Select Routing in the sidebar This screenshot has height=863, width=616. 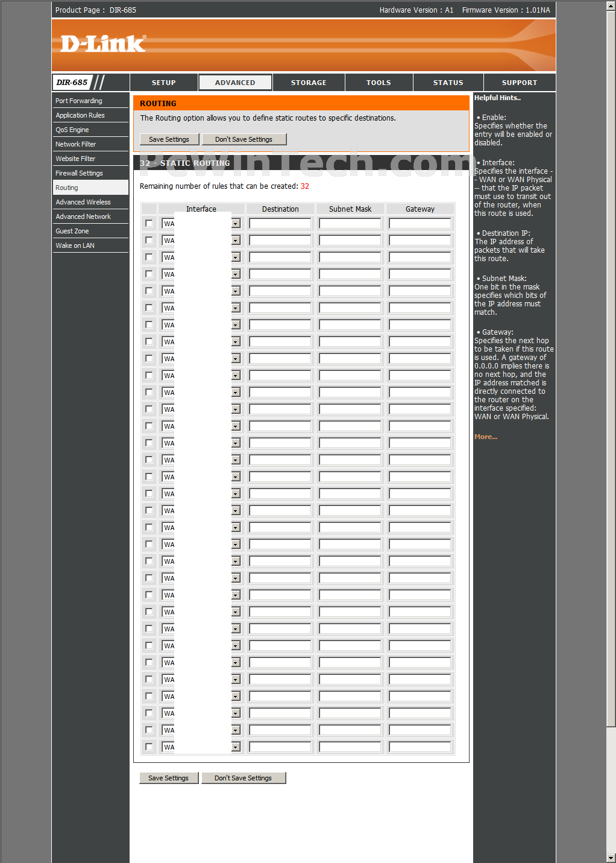tap(90, 188)
